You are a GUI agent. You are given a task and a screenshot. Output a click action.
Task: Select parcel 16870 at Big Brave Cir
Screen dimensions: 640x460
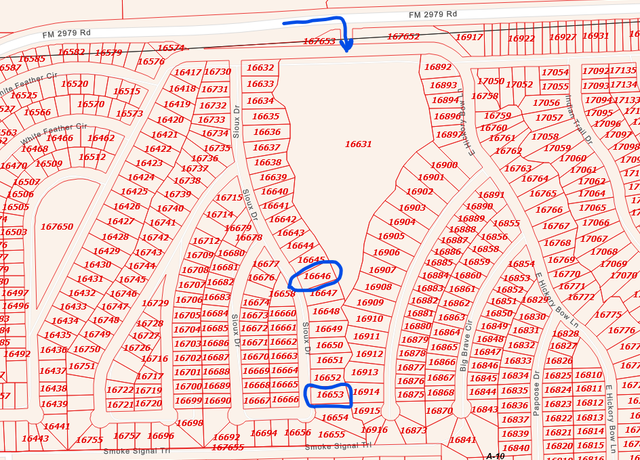pyautogui.click(x=439, y=411)
